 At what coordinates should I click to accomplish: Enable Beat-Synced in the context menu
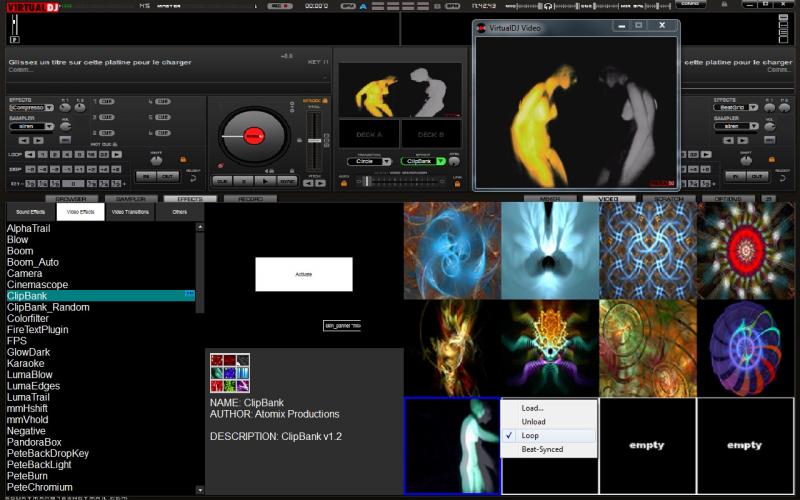tap(542, 450)
